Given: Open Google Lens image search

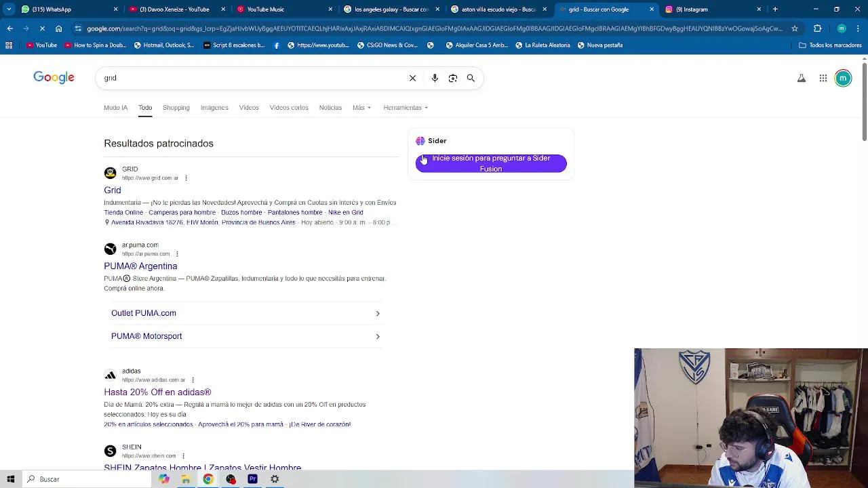Looking at the screenshot, I should click(453, 78).
